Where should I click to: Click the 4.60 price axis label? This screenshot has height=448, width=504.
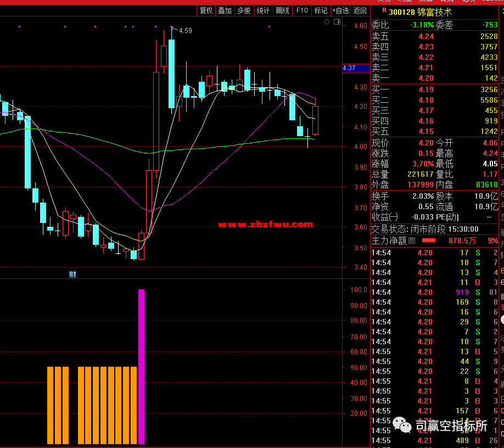tap(360, 25)
